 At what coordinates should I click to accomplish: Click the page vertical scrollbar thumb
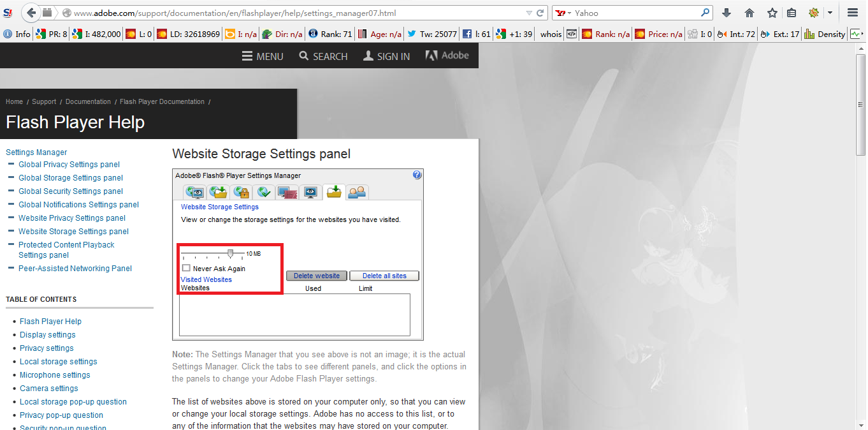(861, 104)
